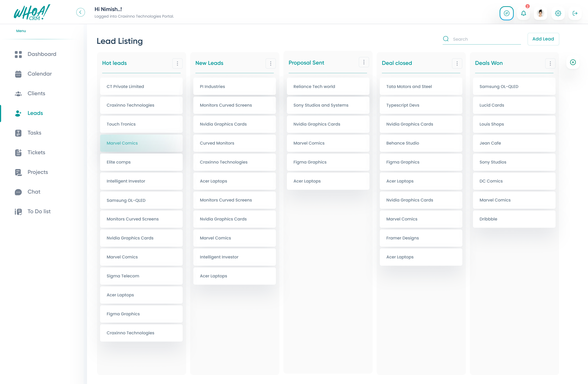Click the Dashboard grid icon
This screenshot has width=588, height=384.
click(18, 54)
